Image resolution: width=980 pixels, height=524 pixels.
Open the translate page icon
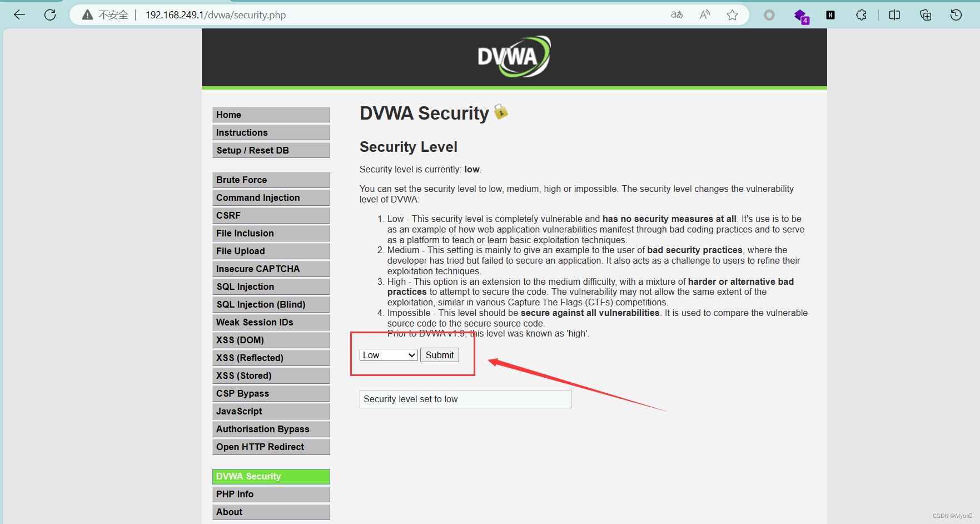click(x=676, y=15)
